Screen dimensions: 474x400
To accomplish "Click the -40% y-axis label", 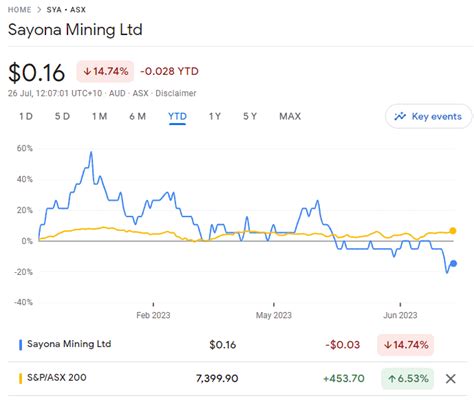I will (x=23, y=302).
